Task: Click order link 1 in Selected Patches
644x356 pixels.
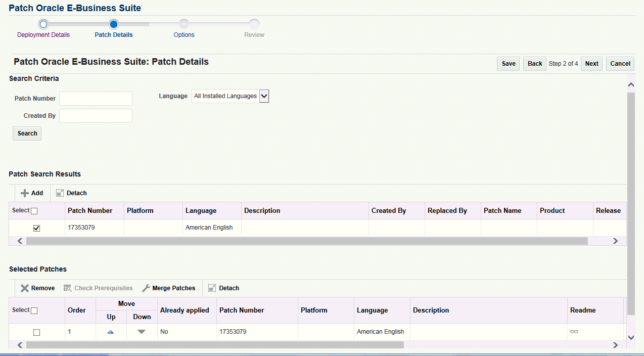Action: 69,332
